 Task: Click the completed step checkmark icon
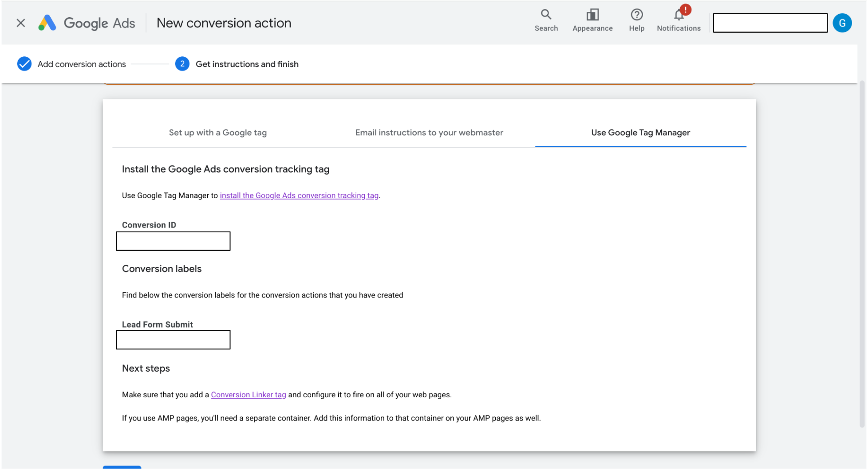24,64
